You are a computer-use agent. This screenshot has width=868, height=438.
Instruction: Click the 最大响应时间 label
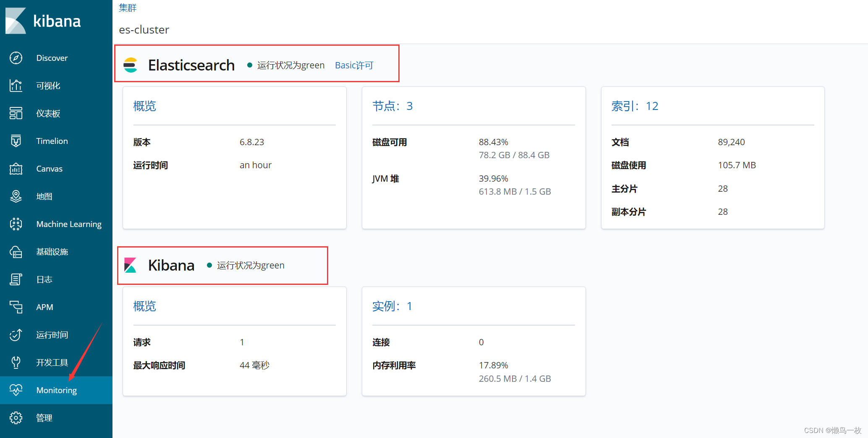click(x=159, y=365)
